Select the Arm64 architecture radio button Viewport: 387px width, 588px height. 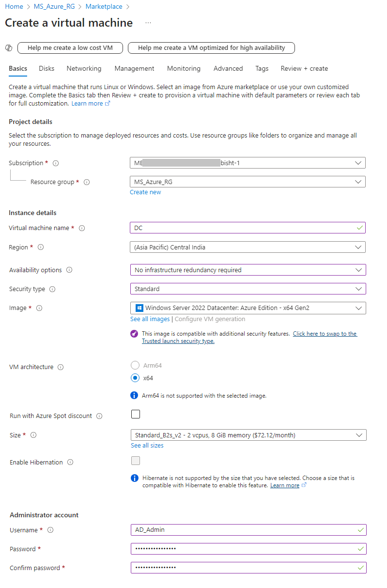pos(135,365)
